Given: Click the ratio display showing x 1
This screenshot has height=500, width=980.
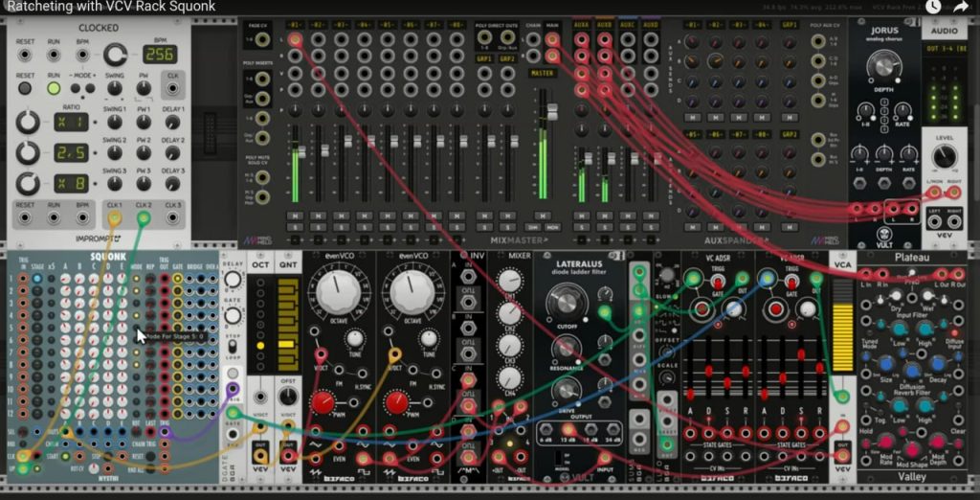Looking at the screenshot, I should (x=71, y=122).
